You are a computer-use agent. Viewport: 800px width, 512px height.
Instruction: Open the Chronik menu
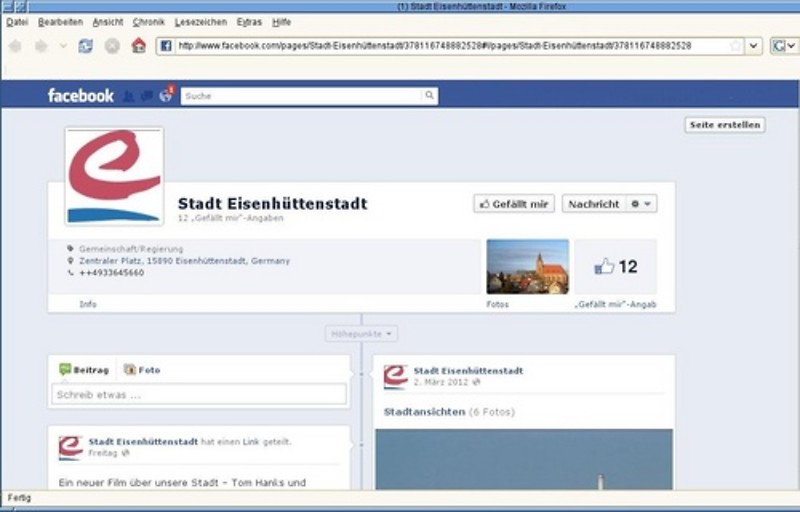[148, 22]
